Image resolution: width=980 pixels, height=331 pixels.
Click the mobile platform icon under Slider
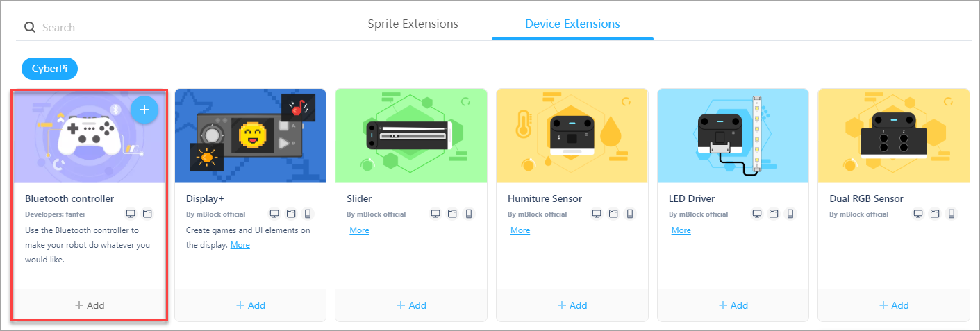469,214
